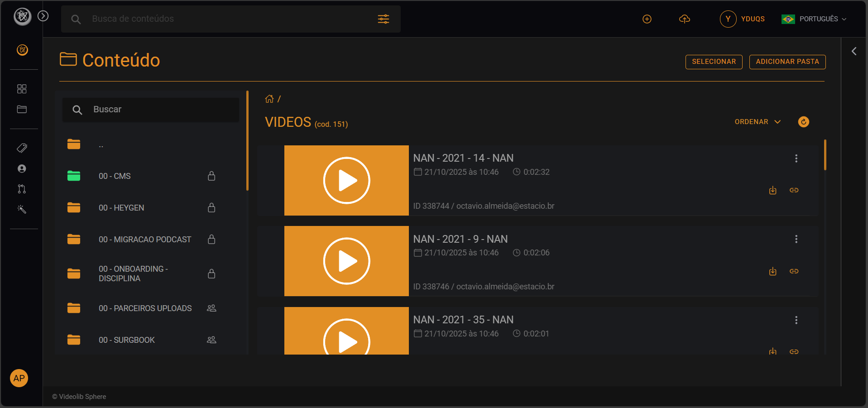Image resolution: width=868 pixels, height=408 pixels.
Task: Open the user profile icon in sidebar
Action: pos(21,168)
